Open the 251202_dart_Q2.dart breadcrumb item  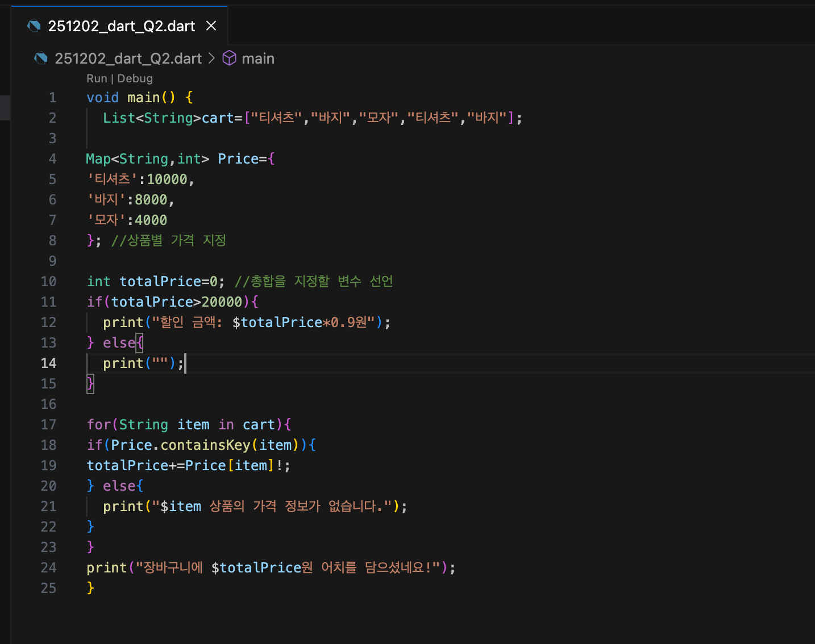(128, 58)
